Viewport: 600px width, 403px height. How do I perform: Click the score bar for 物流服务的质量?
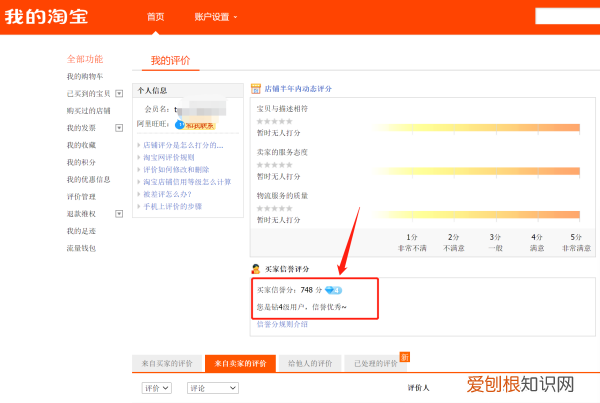[476, 214]
